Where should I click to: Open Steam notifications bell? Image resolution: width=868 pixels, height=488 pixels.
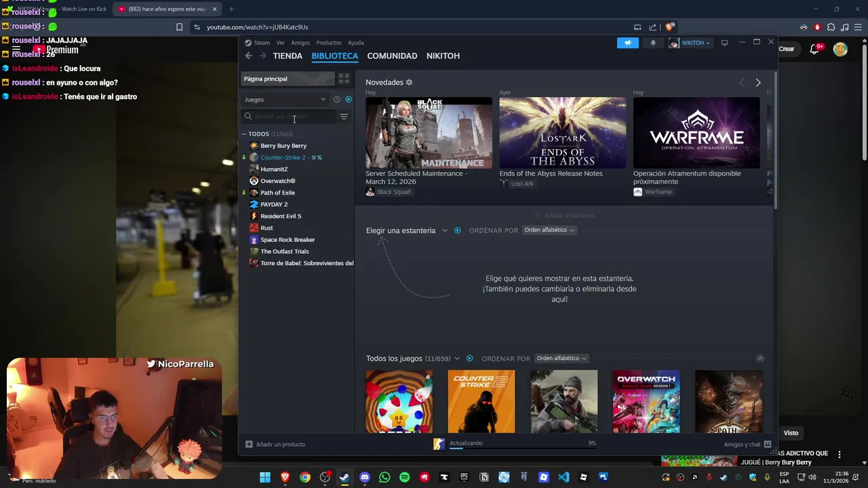pos(653,43)
